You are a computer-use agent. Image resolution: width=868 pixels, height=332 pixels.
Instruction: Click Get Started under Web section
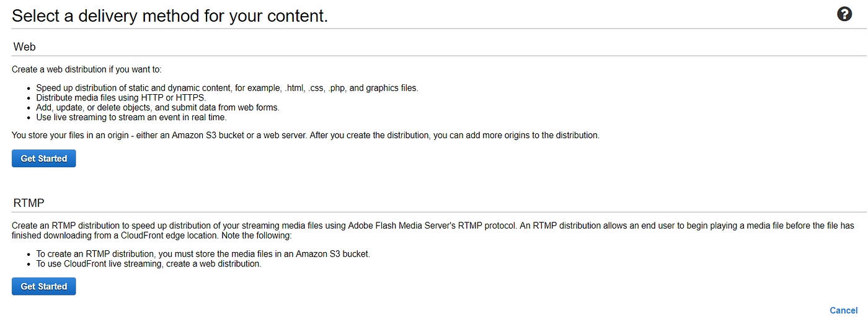[x=43, y=159]
